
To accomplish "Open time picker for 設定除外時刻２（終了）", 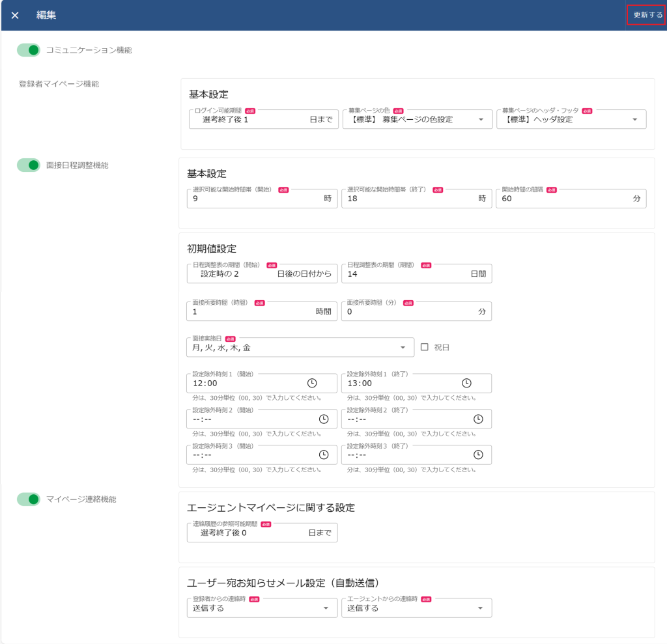I will (478, 419).
